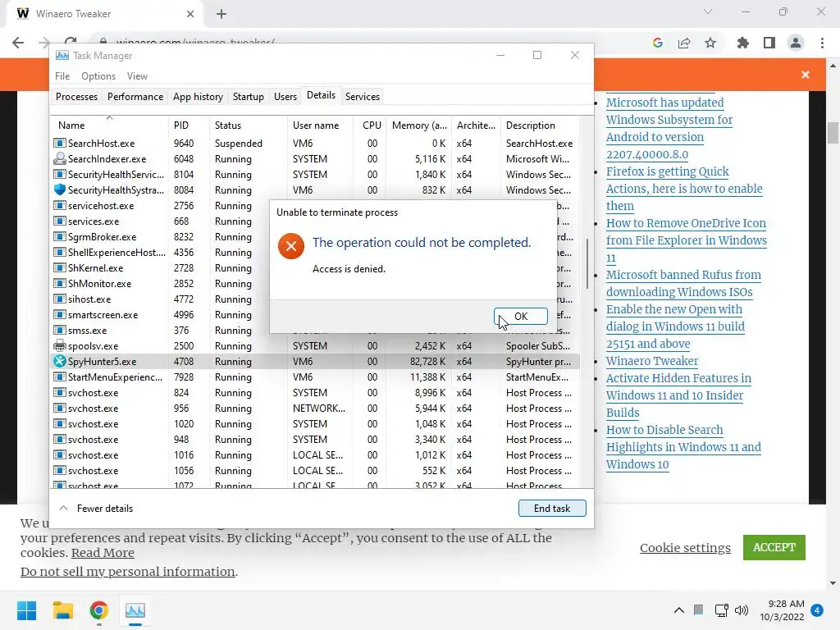This screenshot has height=630, width=840.
Task: Click the Task Manager title bar icon
Action: point(62,55)
